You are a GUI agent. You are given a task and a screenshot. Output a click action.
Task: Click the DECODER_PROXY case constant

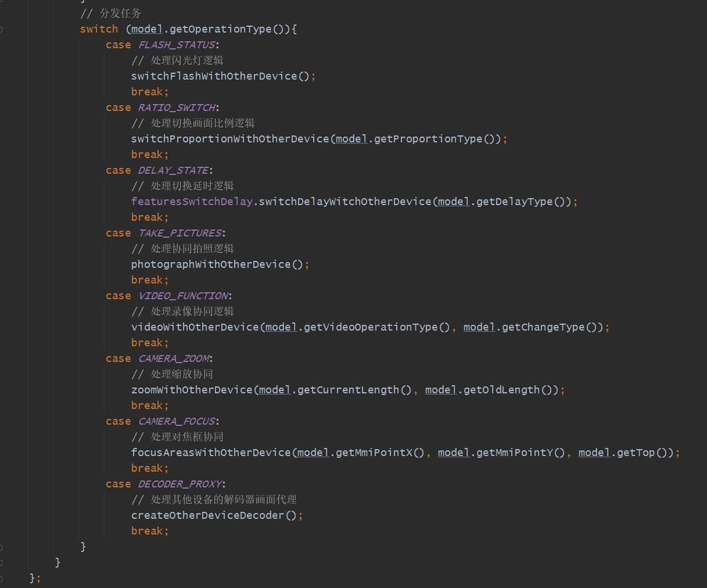click(x=180, y=484)
